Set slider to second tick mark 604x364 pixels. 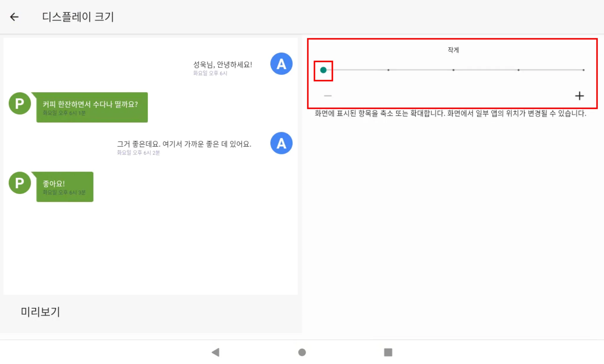pos(388,70)
